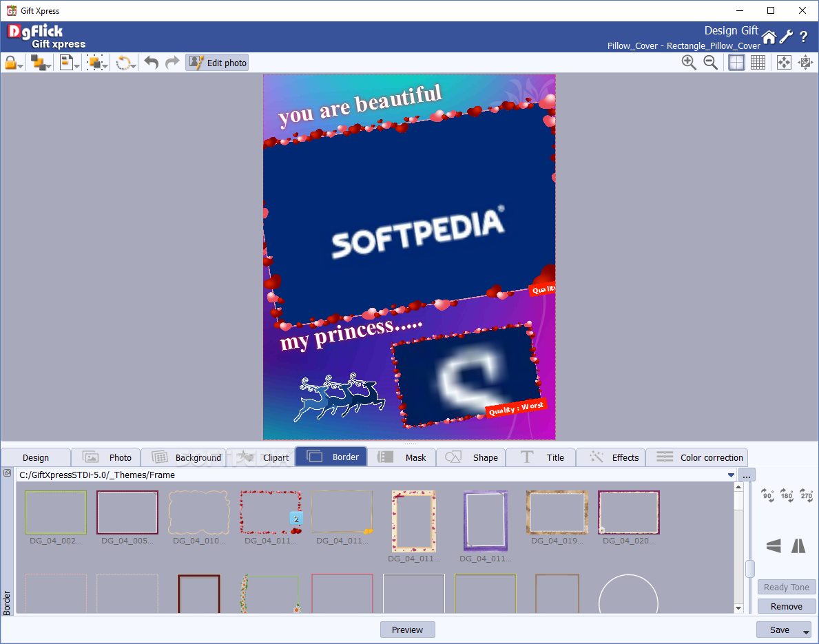Rotate border by 90 degrees
Screen dimensions: 819x644
tap(767, 495)
